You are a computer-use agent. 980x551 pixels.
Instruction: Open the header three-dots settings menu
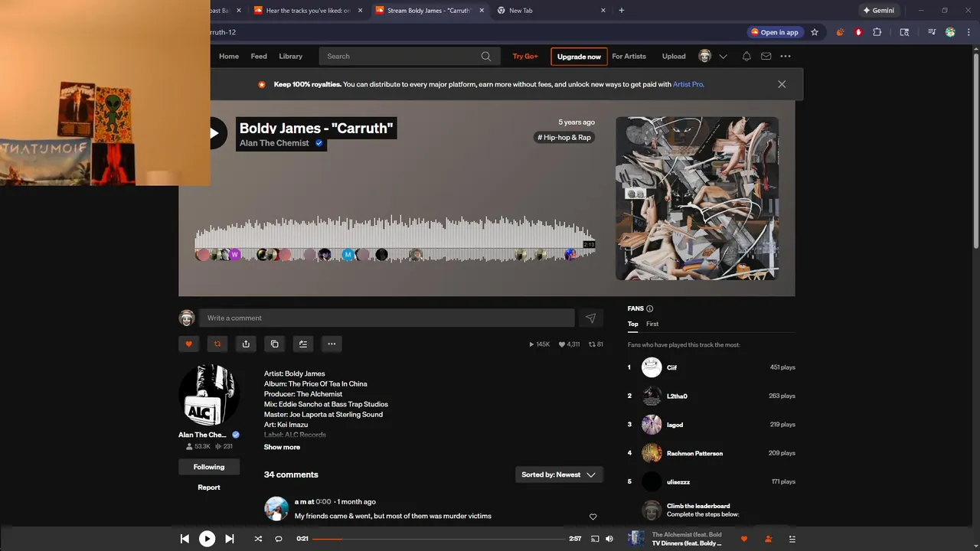[786, 56]
